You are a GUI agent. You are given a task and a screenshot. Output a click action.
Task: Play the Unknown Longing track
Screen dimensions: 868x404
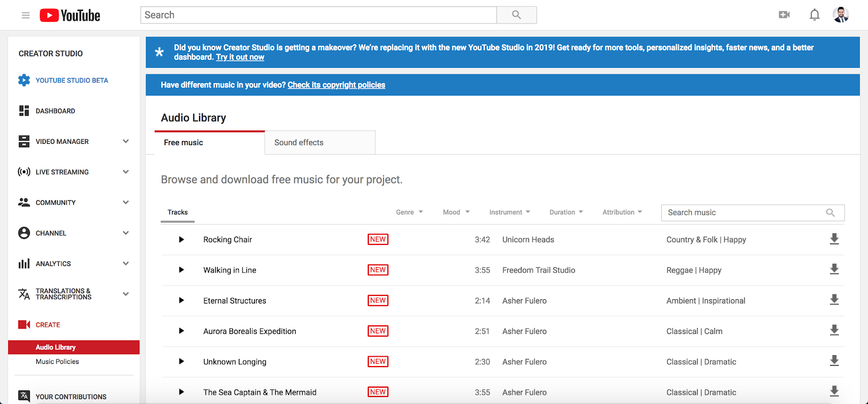181,361
